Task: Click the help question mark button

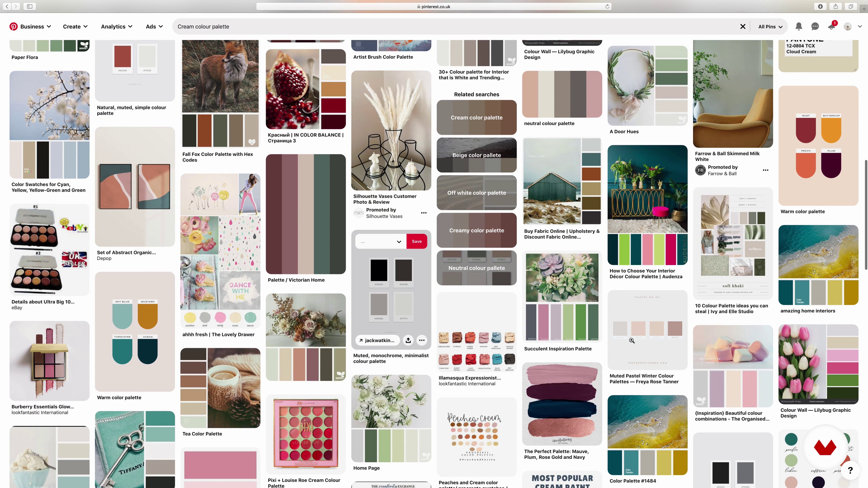Action: point(850,470)
